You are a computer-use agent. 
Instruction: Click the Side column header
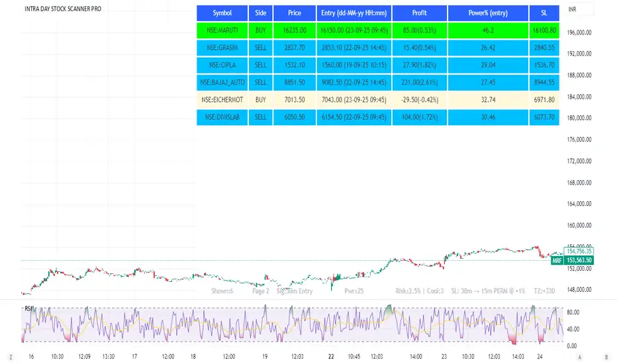tap(260, 13)
